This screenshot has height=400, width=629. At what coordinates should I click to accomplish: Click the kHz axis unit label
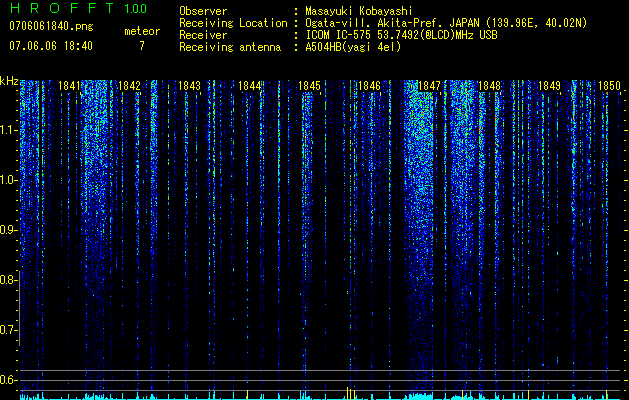[x=9, y=81]
